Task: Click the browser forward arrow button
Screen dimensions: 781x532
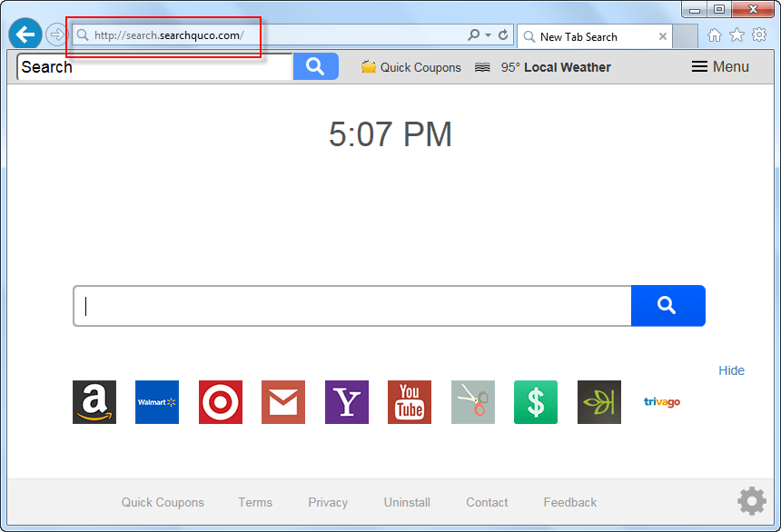Action: coord(56,34)
